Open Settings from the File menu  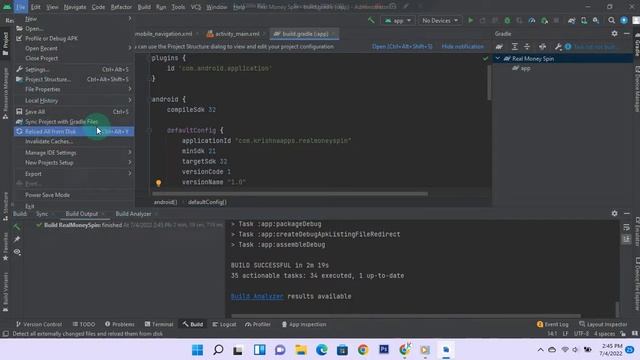point(73,69)
